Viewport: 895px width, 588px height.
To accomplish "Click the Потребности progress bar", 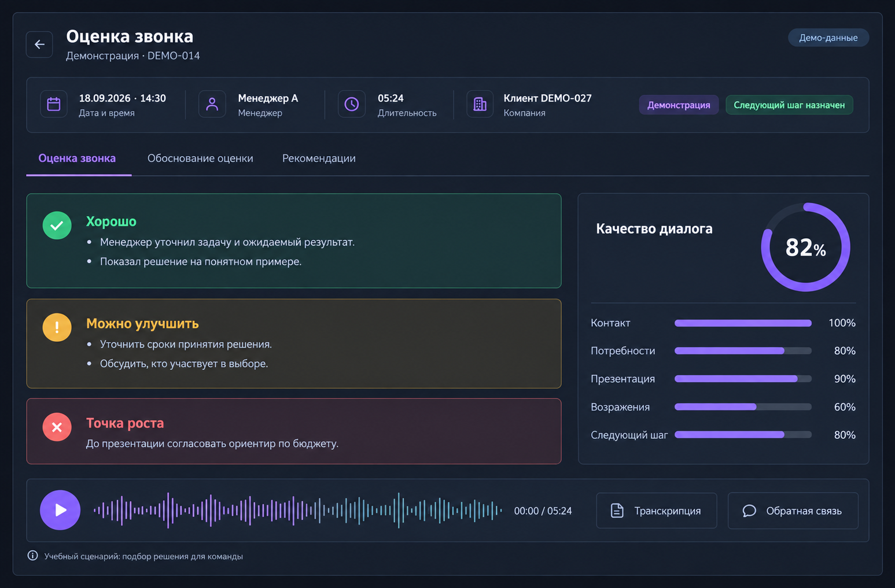I will 743,351.
